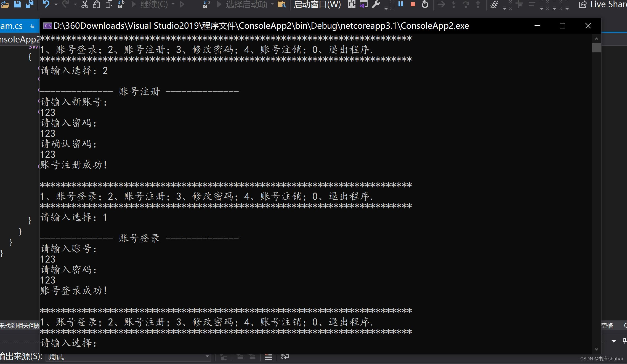Screen dimensions: 627x364
Task: Click the Save icon in toolbar
Action: [17, 4]
